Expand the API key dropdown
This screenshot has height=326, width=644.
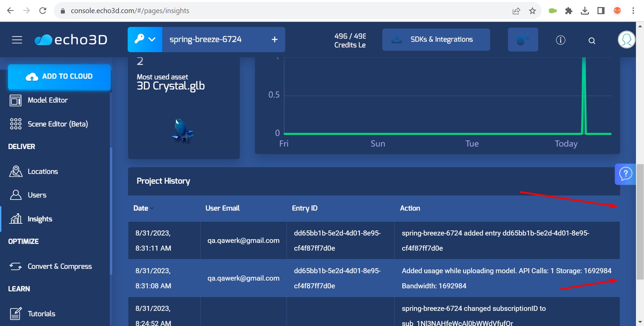point(145,39)
